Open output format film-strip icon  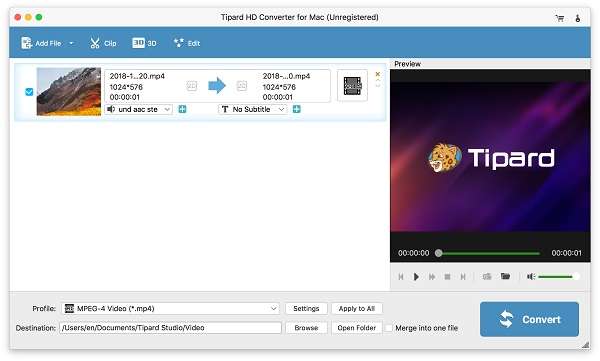point(352,86)
